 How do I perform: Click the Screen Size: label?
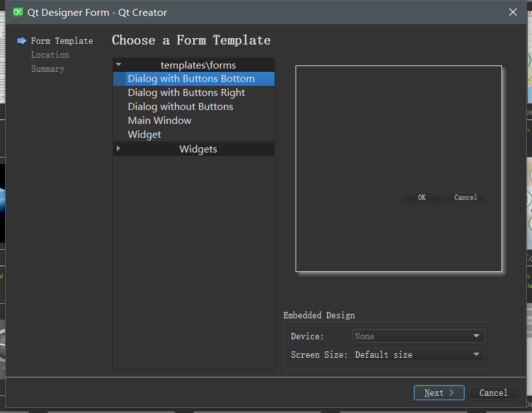pyautogui.click(x=319, y=355)
